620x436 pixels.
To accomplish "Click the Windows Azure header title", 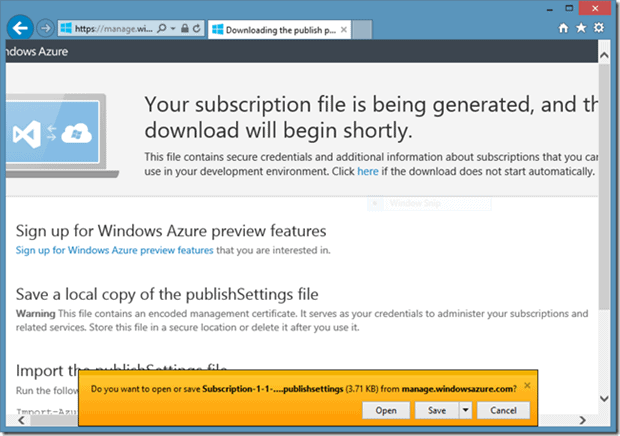I will [37, 51].
